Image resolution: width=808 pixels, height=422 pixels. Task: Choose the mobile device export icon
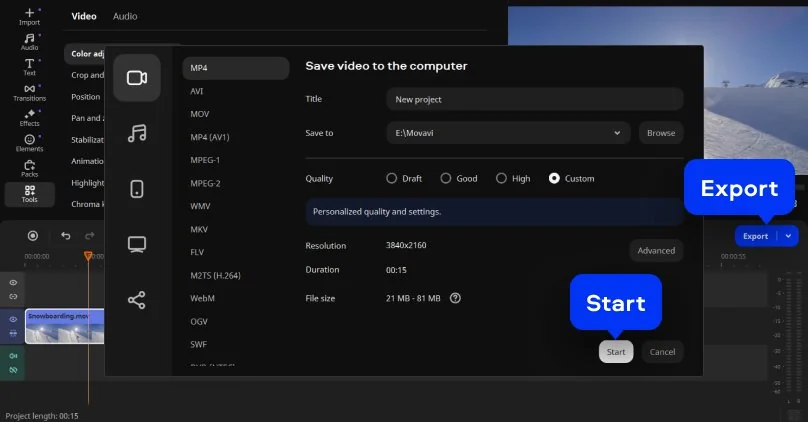137,189
